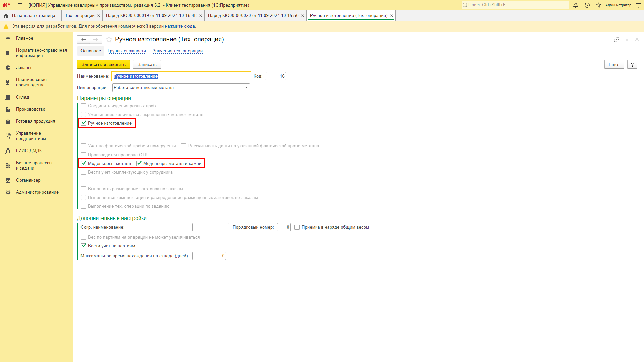
Task: Focus the search field Поиск Ctrl+Shift+F
Action: tap(515, 5)
